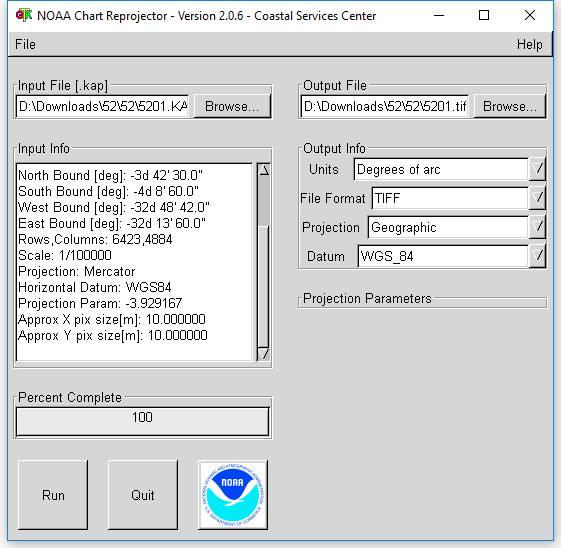Click the Units field showing Degrees of arc
This screenshot has width=561, height=548.
441,169
